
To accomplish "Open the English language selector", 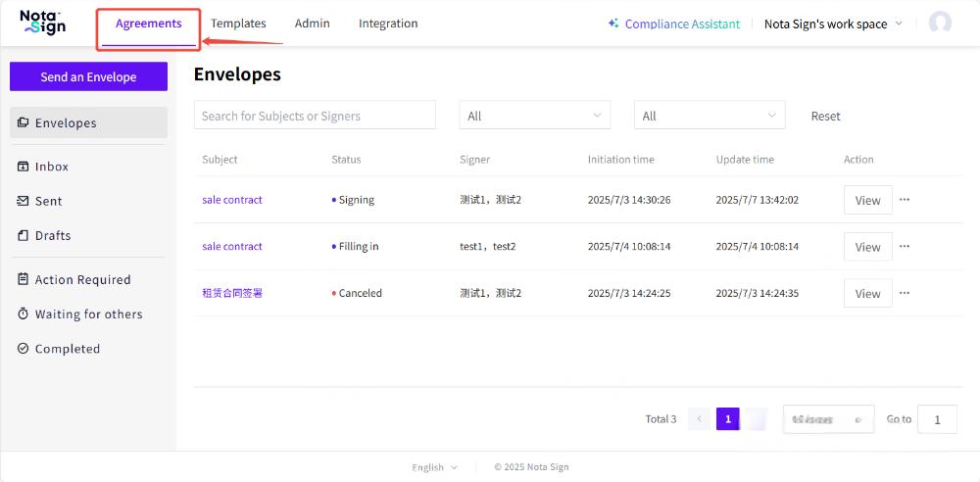I will [x=434, y=467].
